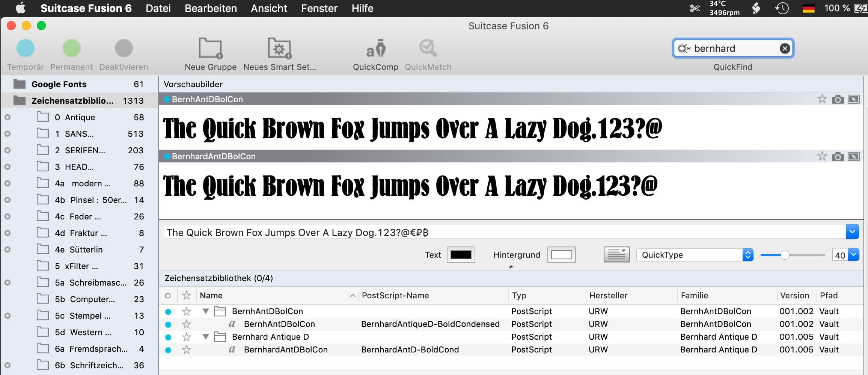The height and width of the screenshot is (375, 868).
Task: Collapse the Bernhard Antique D family triangle
Action: point(205,337)
